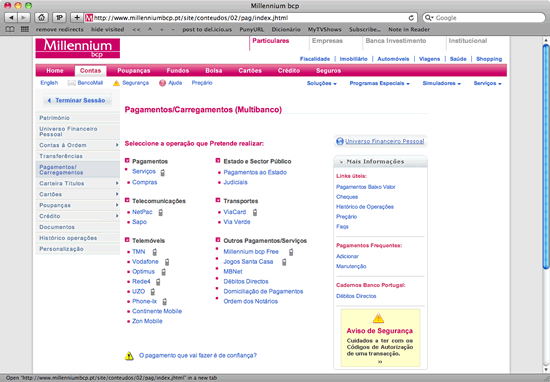This screenshot has height=382, width=550.
Task: Click the warning icon beside the confiança question
Action: tap(129, 356)
